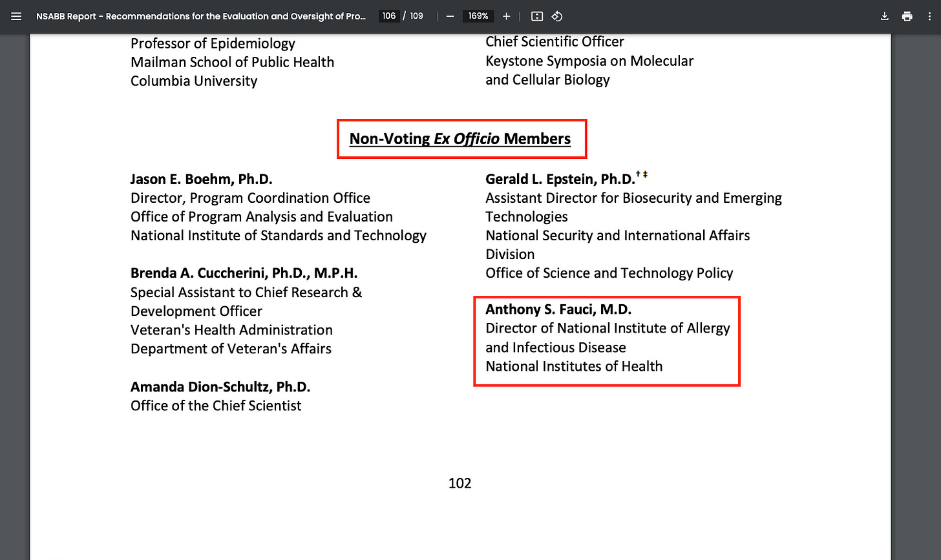Click the NSABB Report document title
Viewport: 941px width, 560px height.
click(x=201, y=16)
